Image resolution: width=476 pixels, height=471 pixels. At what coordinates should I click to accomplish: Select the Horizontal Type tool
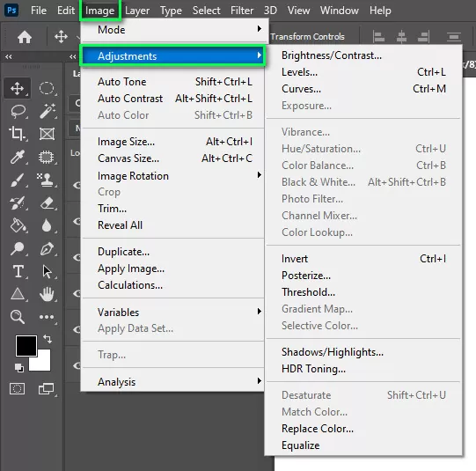pos(18,271)
